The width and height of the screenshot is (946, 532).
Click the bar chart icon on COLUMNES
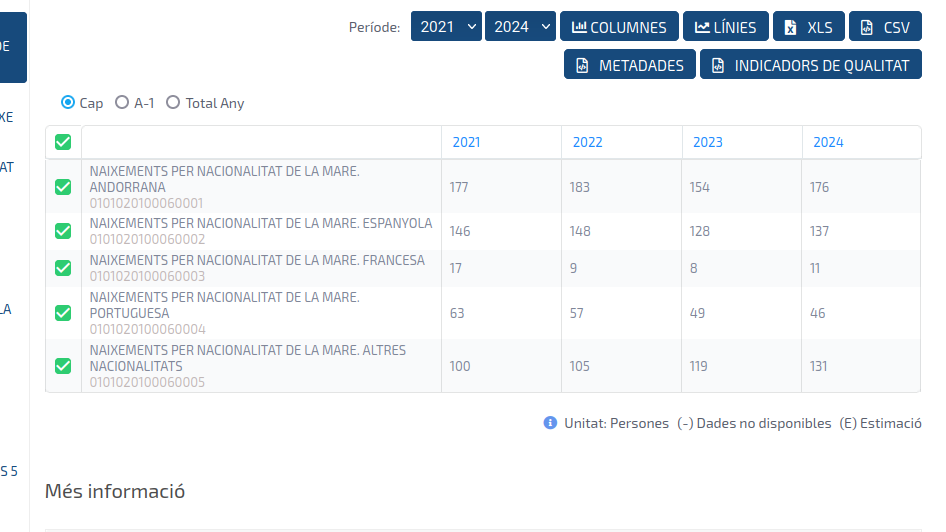click(x=579, y=27)
